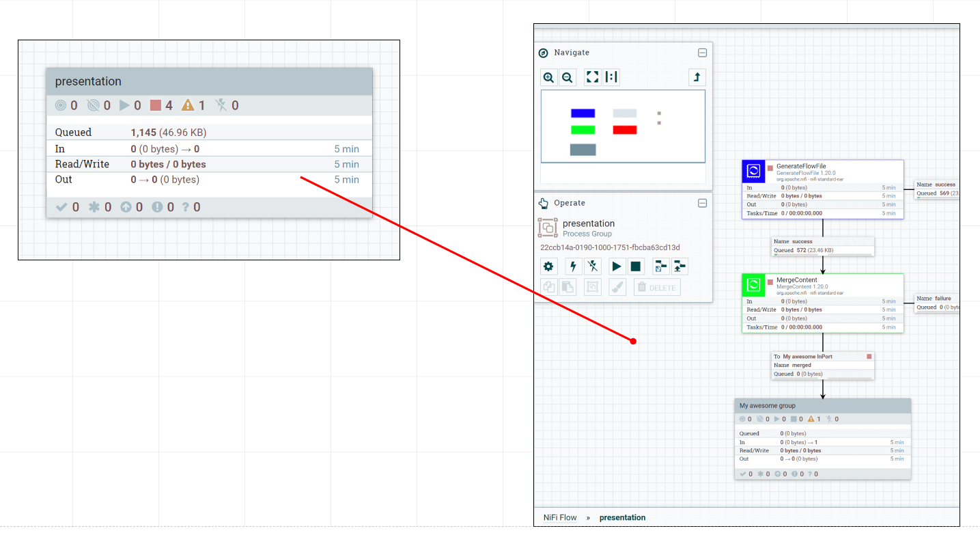The image size is (980, 533).
Task: Click the warning triangle in My awesome group
Action: [x=811, y=419]
